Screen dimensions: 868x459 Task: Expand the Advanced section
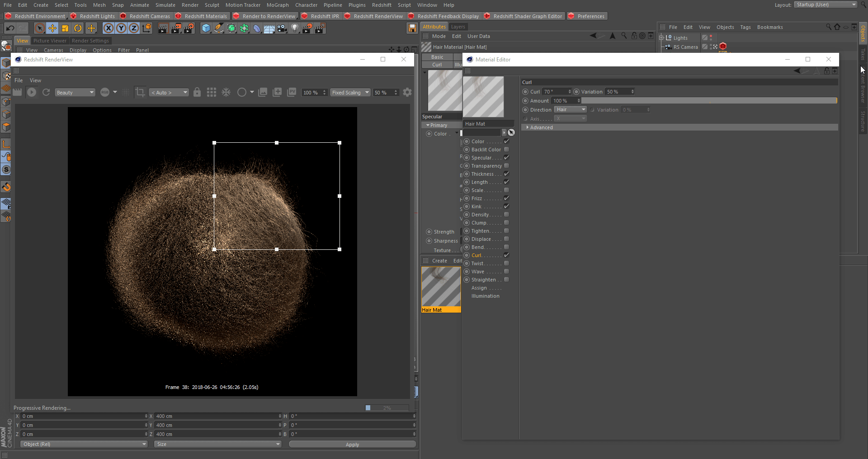(x=541, y=127)
